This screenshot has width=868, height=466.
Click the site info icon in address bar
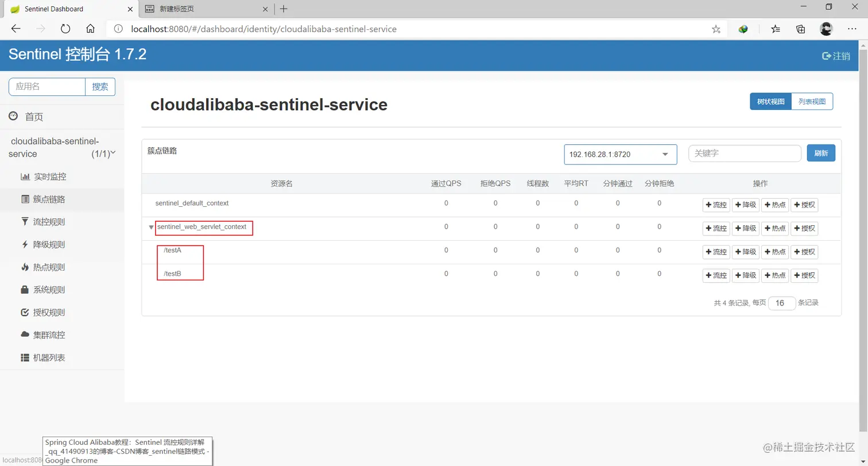(118, 29)
